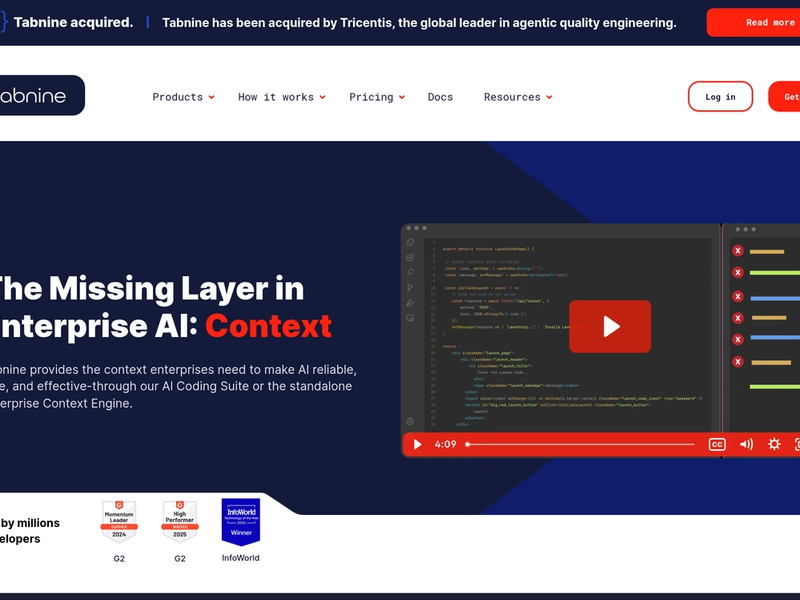Screen dimensions: 800x600
Task: Click the InfoWorld label under the badge
Action: (x=241, y=558)
